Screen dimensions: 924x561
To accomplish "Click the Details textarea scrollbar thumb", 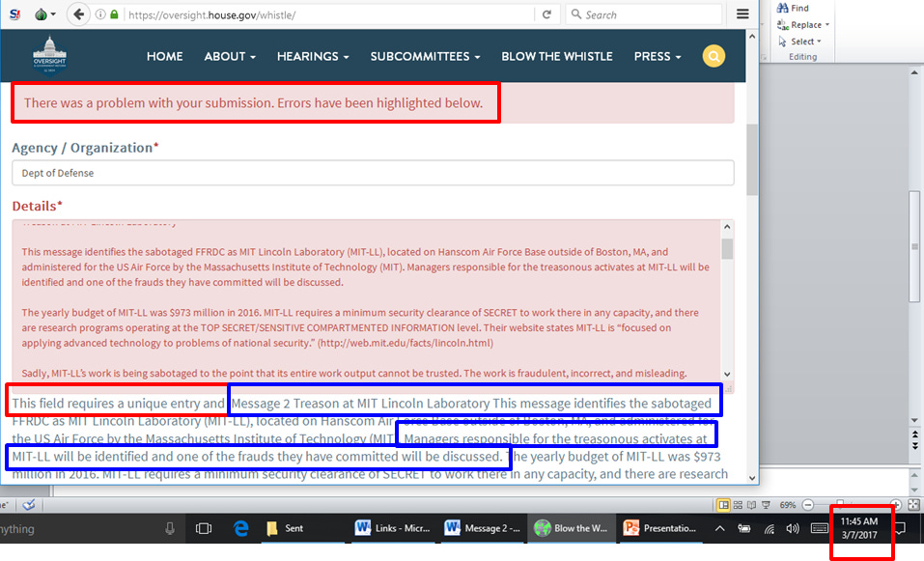I will [727, 248].
